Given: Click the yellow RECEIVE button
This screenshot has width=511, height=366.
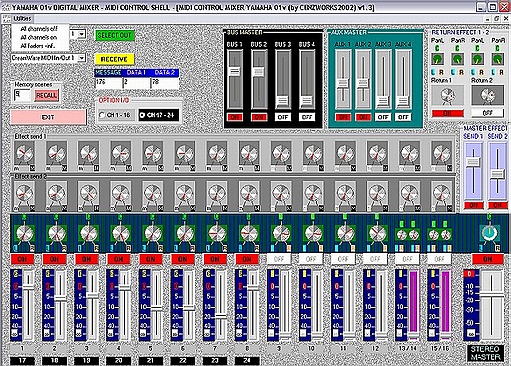Looking at the screenshot, I should [x=114, y=59].
